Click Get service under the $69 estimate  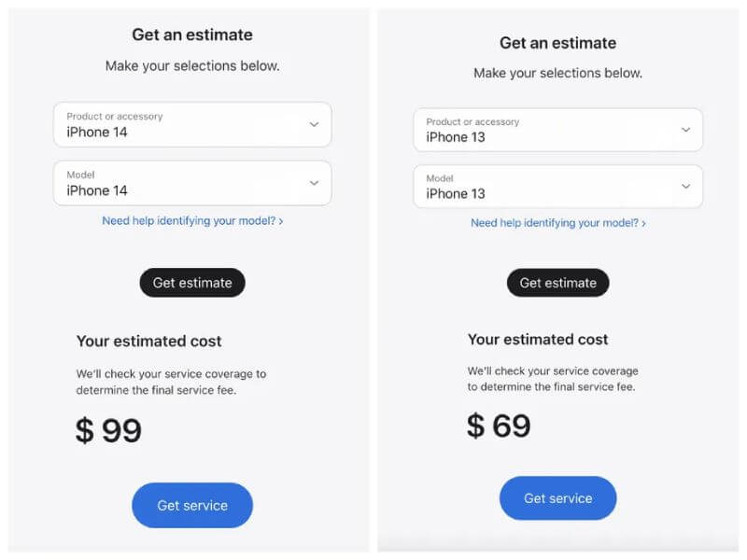tap(557, 497)
